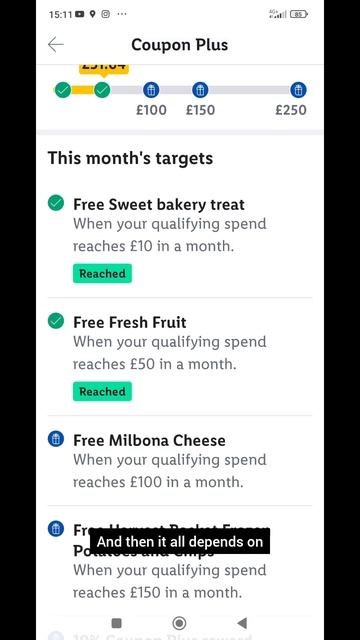This screenshot has width=360, height=640.
Task: Open the Free Milbona Cheese target
Action: pyautogui.click(x=180, y=461)
